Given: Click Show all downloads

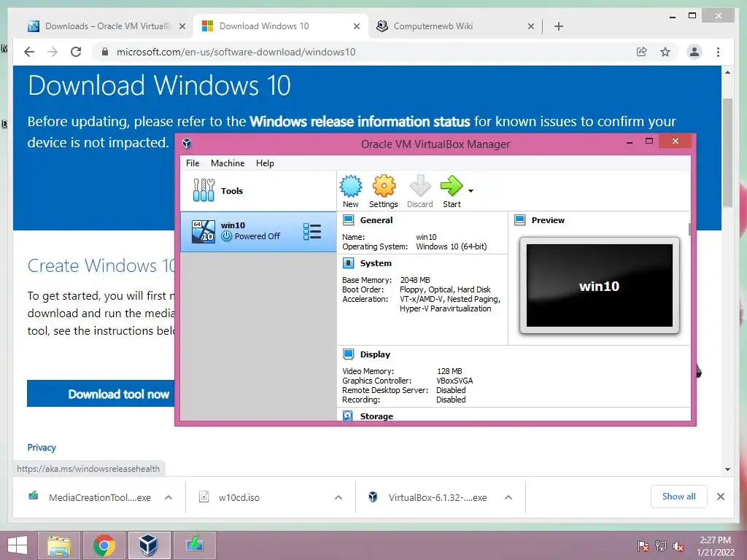Looking at the screenshot, I should click(x=679, y=497).
